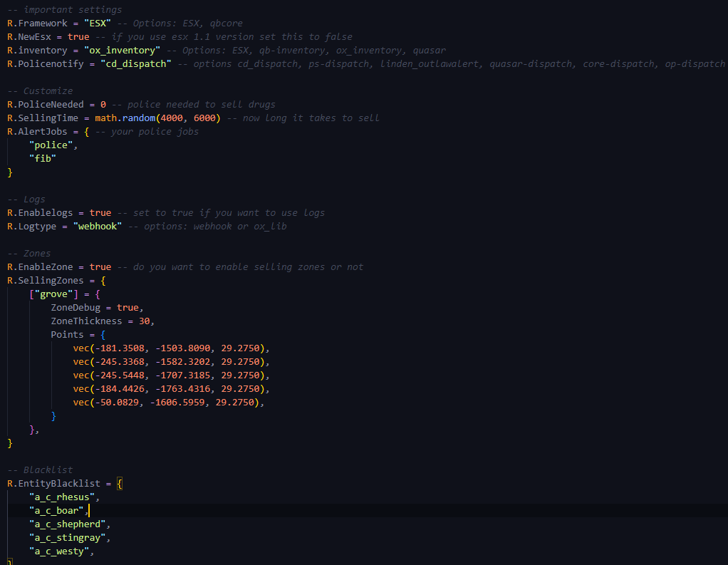Click the "a_c_stingray" blacklist entry
This screenshot has height=565, width=728.
(x=68, y=538)
